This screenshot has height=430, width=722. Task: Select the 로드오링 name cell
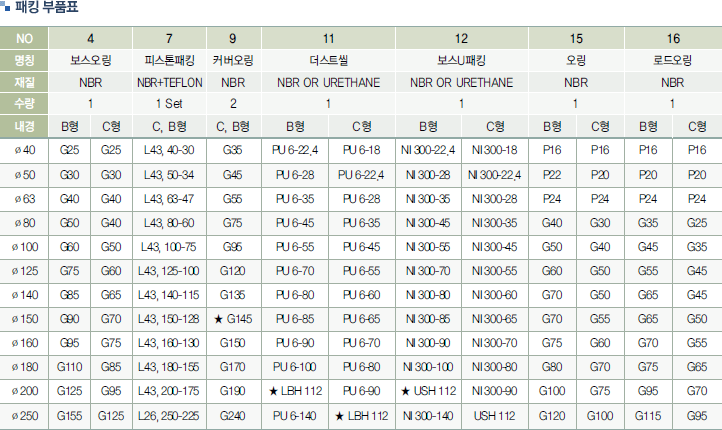click(672, 60)
